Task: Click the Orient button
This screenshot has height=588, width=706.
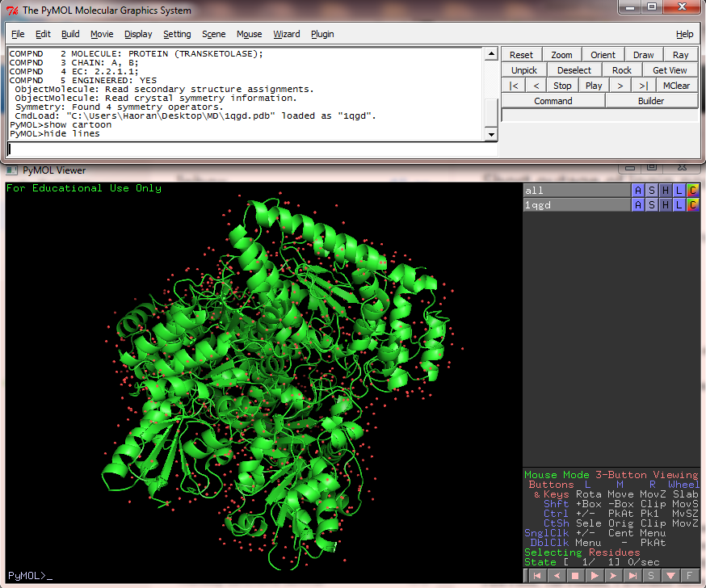Action: click(603, 55)
